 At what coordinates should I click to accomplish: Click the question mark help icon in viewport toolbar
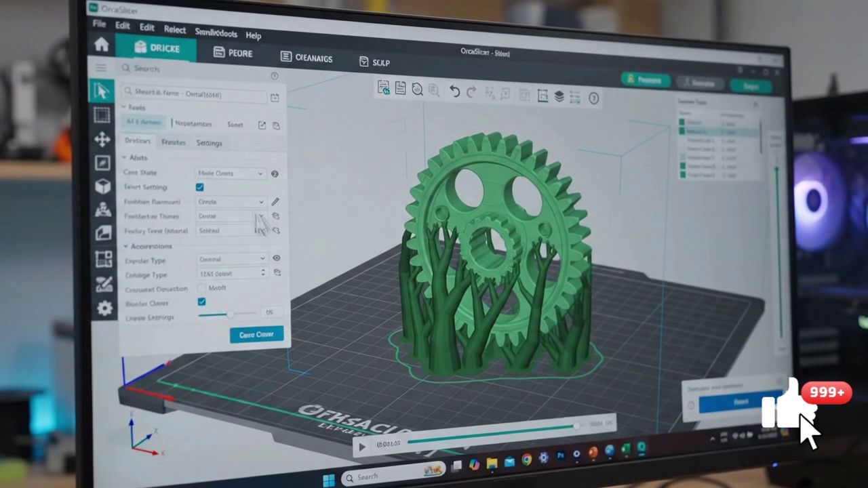coord(594,99)
